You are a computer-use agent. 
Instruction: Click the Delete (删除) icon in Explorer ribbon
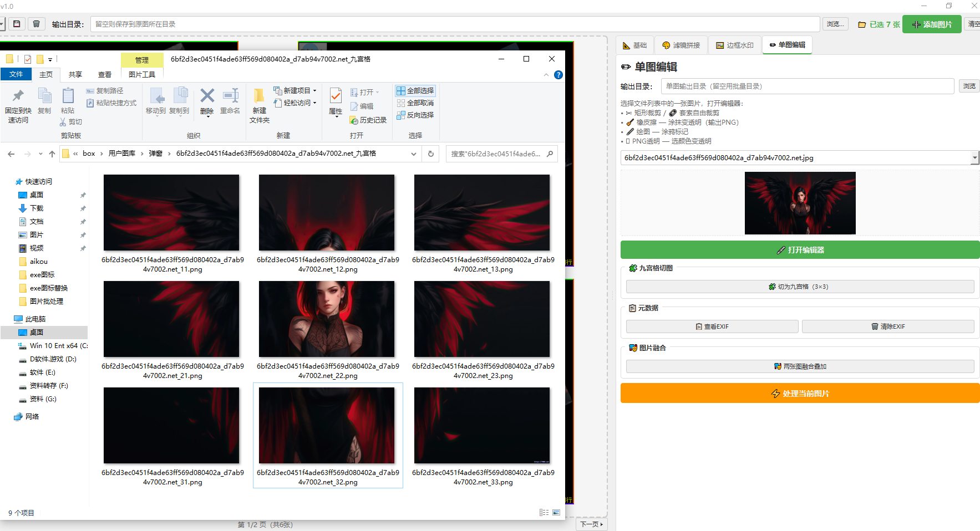coord(207,101)
